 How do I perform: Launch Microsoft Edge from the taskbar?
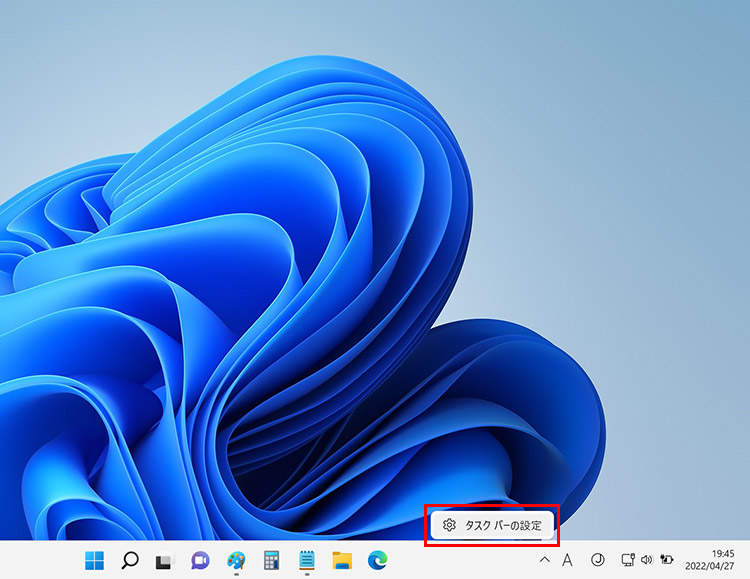click(377, 560)
